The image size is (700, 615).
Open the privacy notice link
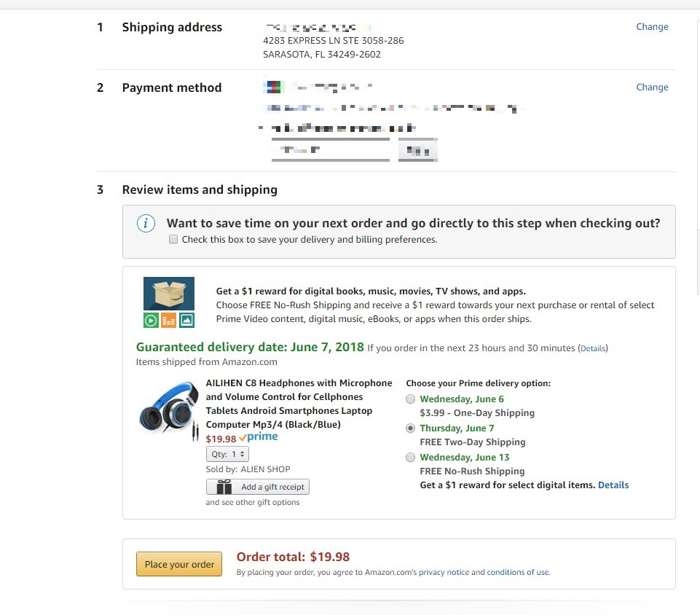444,572
